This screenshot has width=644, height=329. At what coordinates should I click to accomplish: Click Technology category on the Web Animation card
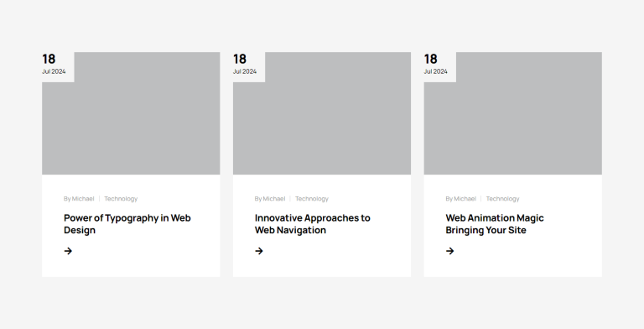pos(503,199)
